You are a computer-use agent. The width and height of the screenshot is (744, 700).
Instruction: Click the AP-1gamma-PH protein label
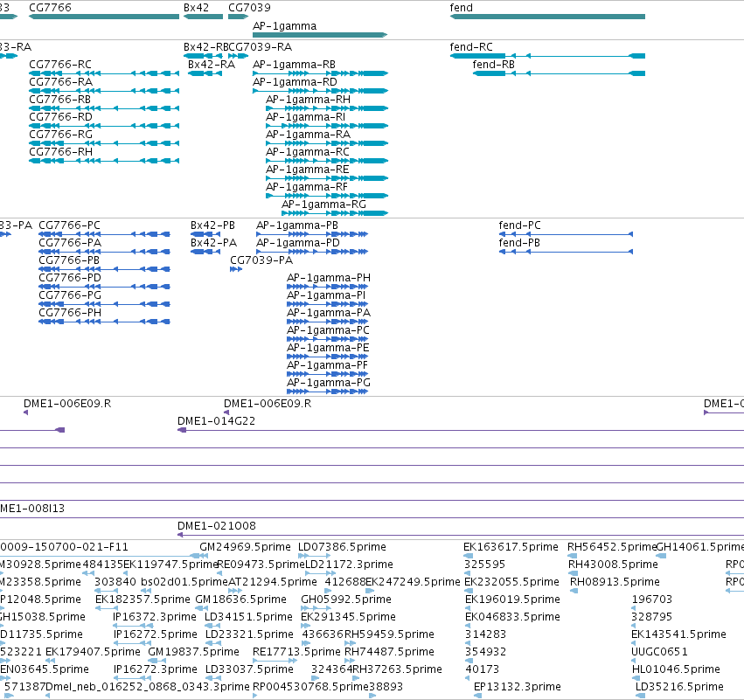(x=329, y=277)
